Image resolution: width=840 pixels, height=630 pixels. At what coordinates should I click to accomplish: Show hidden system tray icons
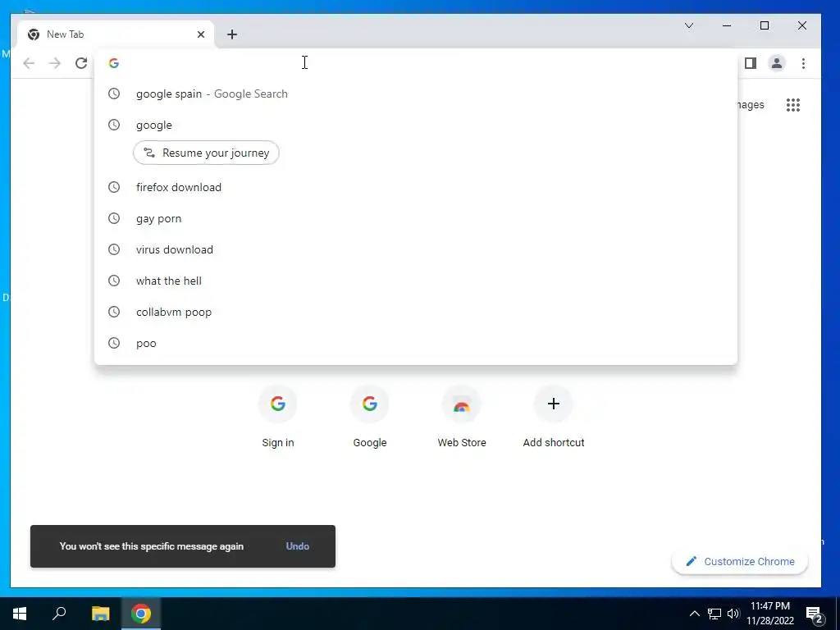point(694,614)
